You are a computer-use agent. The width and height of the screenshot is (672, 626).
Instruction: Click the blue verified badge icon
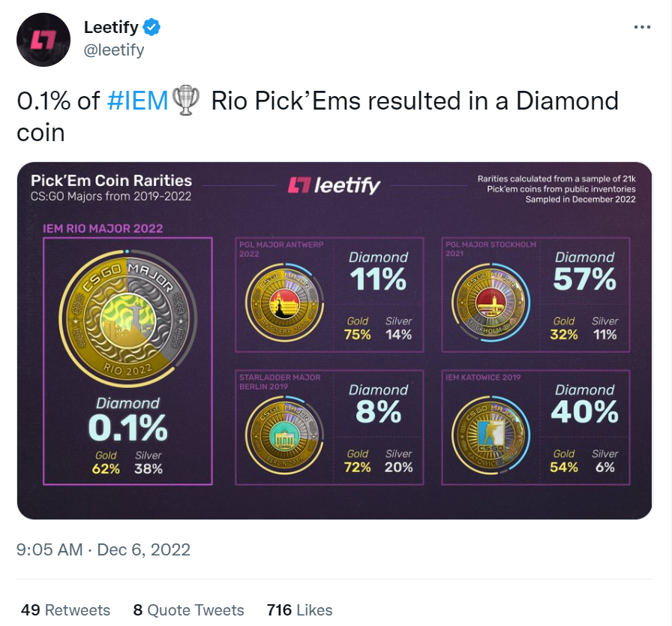[151, 27]
